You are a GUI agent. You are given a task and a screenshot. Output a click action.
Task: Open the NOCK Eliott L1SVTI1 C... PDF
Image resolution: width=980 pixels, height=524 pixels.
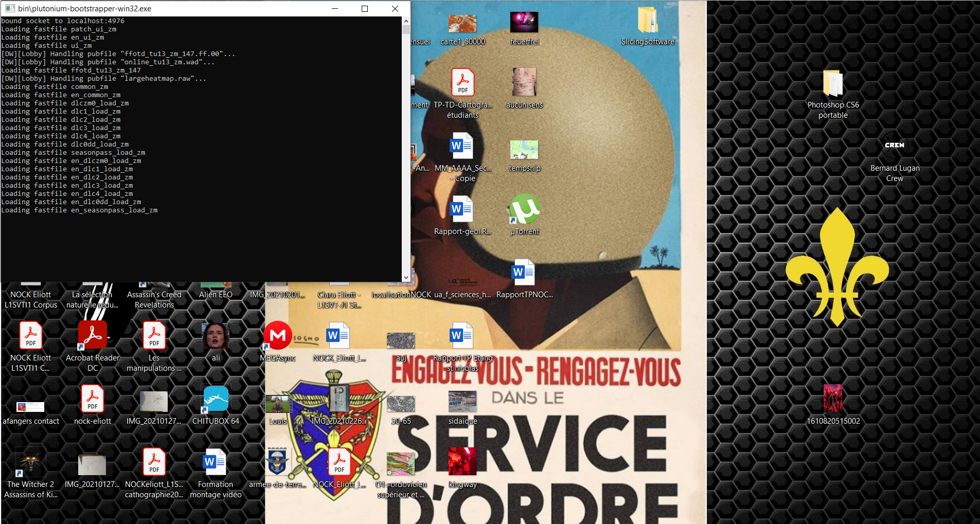point(31,335)
